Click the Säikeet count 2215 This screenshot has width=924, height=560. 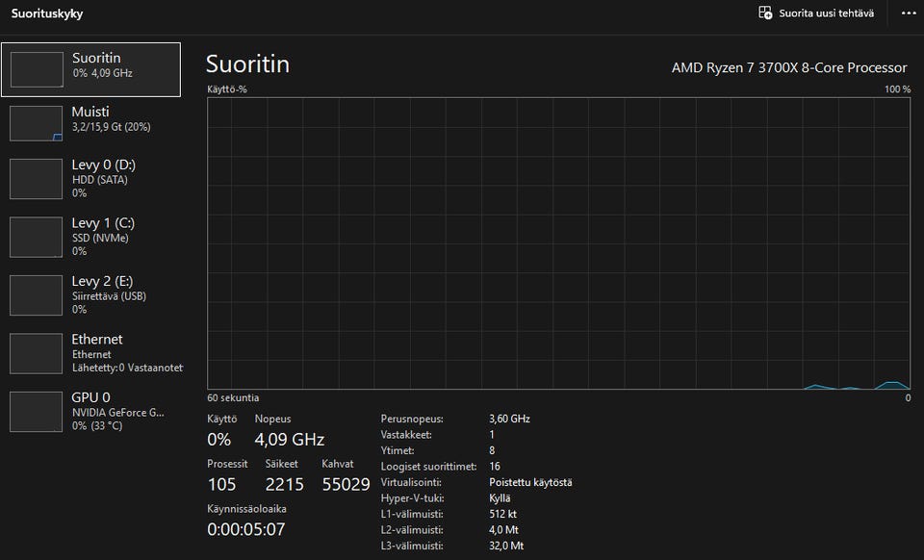[x=285, y=484]
